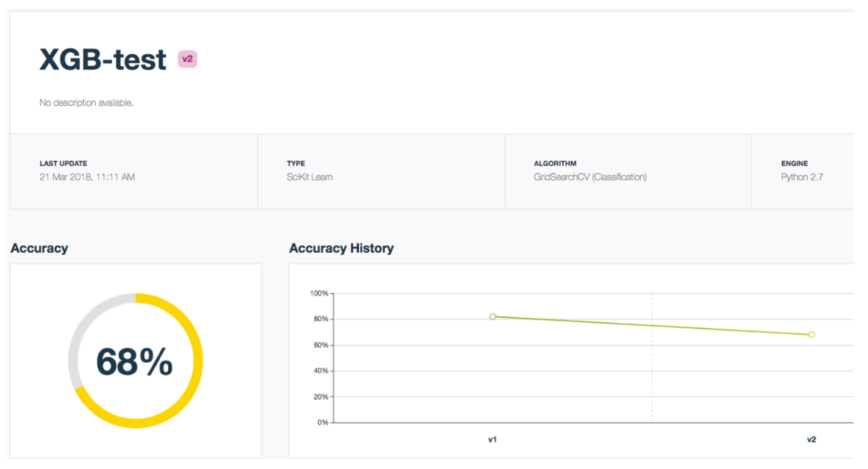Screen dimensions: 868x469
Task: Click the SciKit Learn type value
Action: tap(310, 177)
